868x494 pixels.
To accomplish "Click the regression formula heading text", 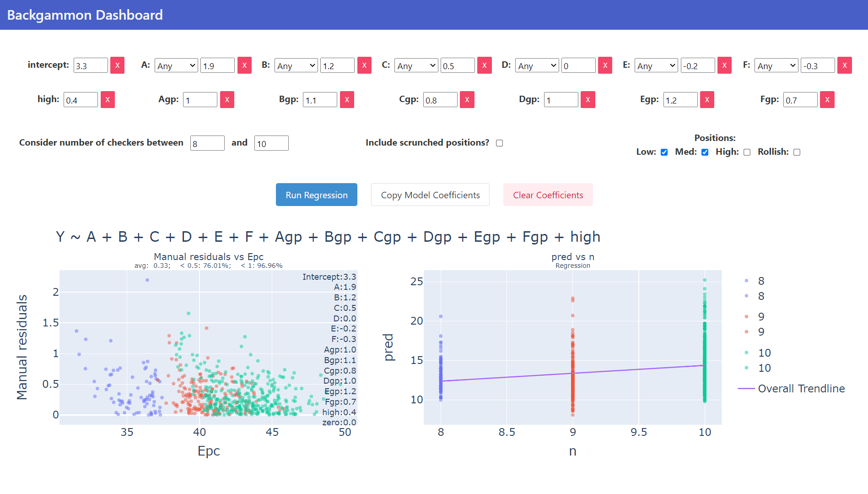I will (328, 237).
